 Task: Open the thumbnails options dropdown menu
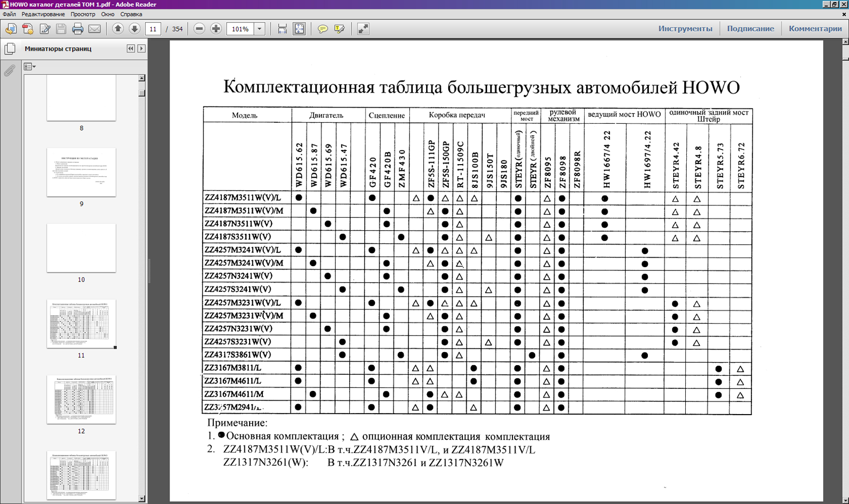30,67
